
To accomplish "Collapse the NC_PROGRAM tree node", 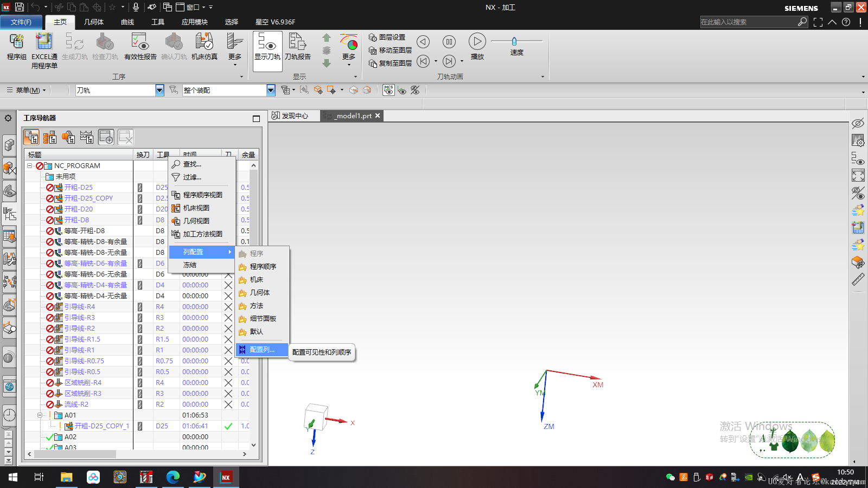I will (x=29, y=166).
